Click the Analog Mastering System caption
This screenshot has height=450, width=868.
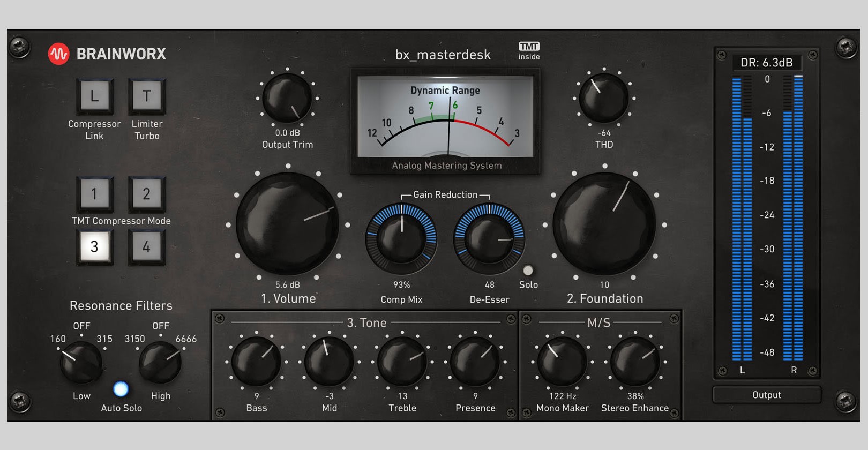[447, 166]
